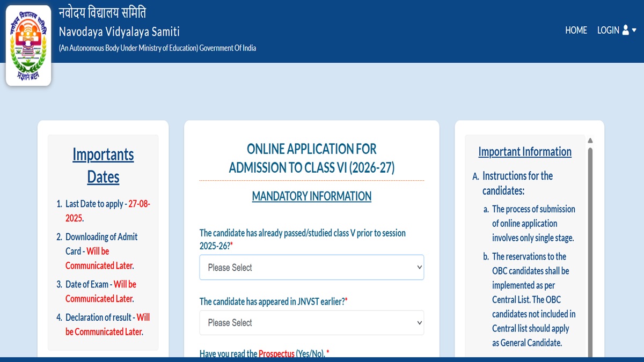The image size is (644, 362).
Task: Click the user profile icon beside LOGIN
Action: (626, 31)
